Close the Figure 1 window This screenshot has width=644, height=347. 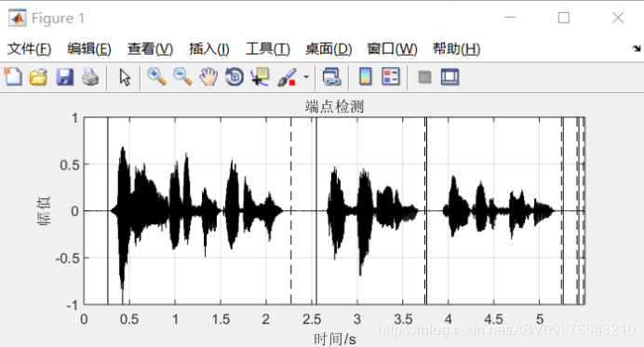618,18
